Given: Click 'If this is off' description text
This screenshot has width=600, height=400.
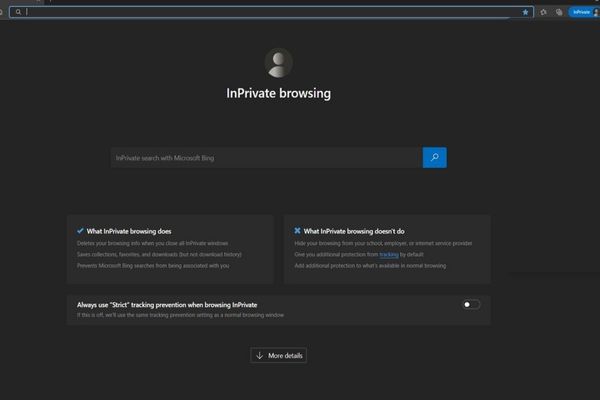Looking at the screenshot, I should (x=180, y=315).
